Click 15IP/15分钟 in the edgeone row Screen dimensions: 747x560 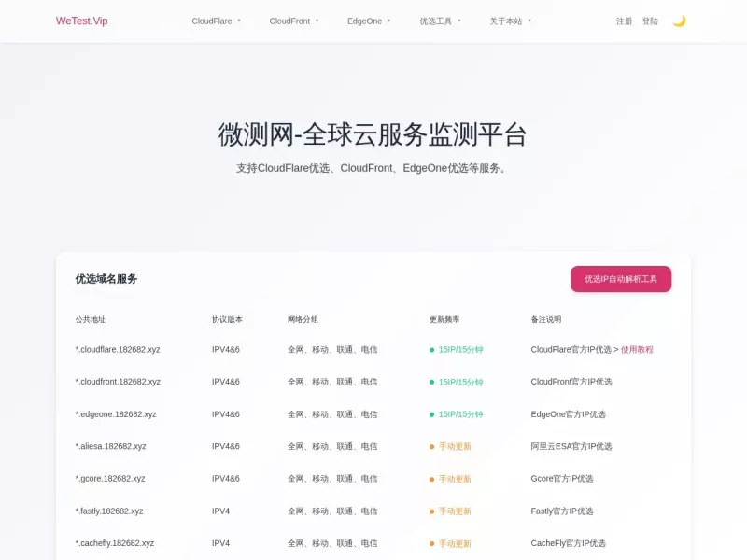[460, 414]
